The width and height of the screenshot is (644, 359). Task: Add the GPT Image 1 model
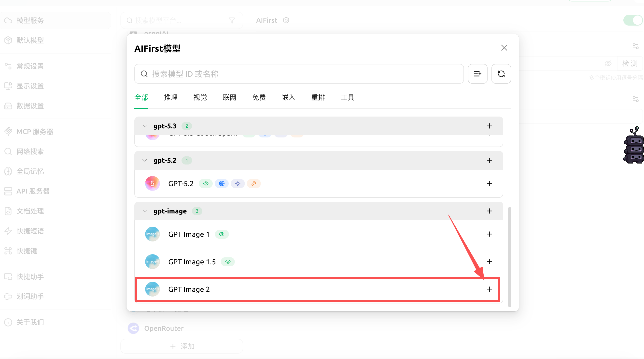489,234
